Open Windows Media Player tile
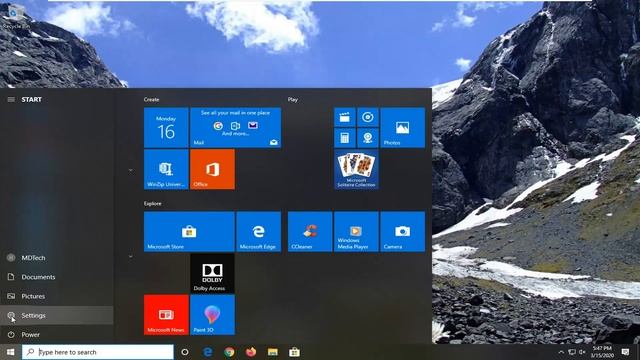Image resolution: width=640 pixels, height=360 pixels. click(x=356, y=231)
